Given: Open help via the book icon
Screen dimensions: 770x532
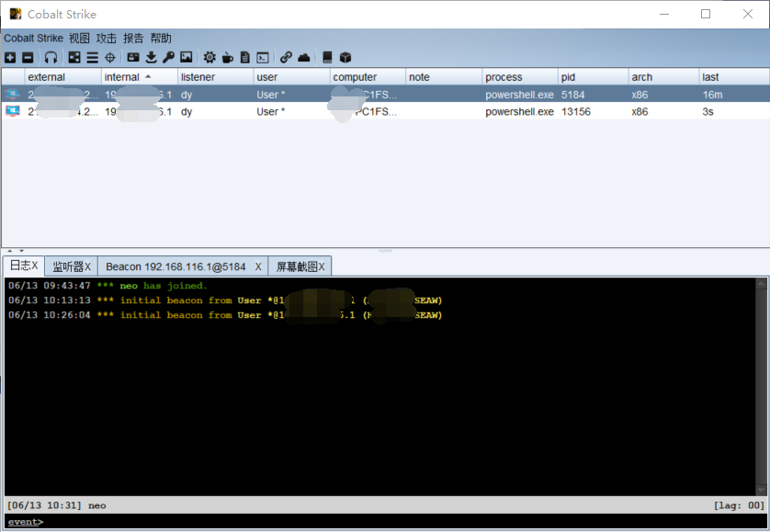Looking at the screenshot, I should [x=327, y=58].
